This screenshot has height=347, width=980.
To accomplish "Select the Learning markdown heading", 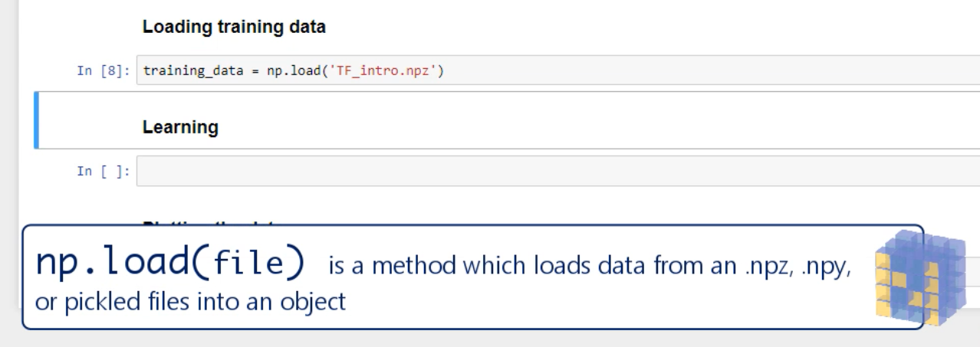I will (180, 128).
